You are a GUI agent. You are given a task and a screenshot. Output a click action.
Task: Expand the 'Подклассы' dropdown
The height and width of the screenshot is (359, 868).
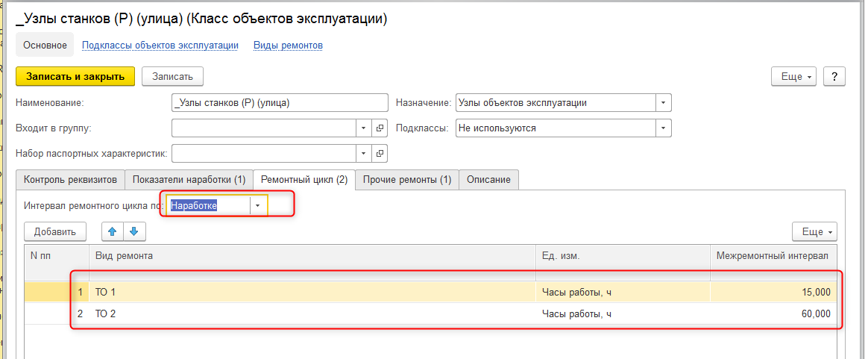coord(663,128)
